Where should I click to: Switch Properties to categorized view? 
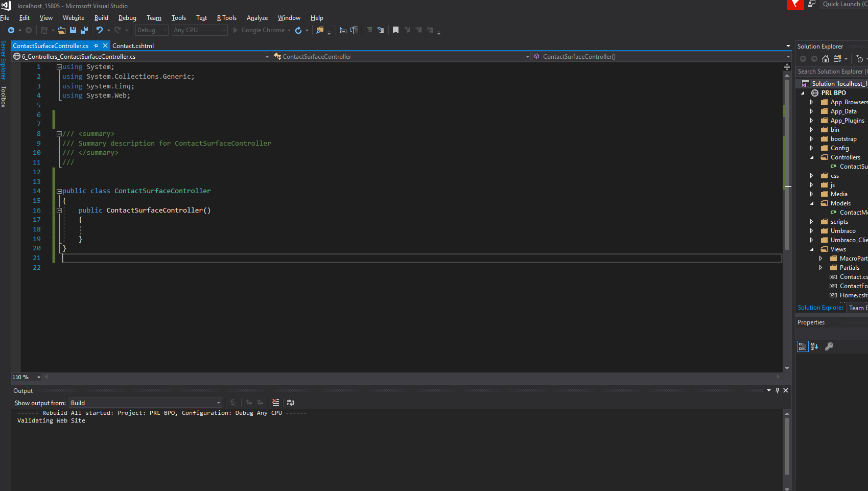[x=803, y=346]
